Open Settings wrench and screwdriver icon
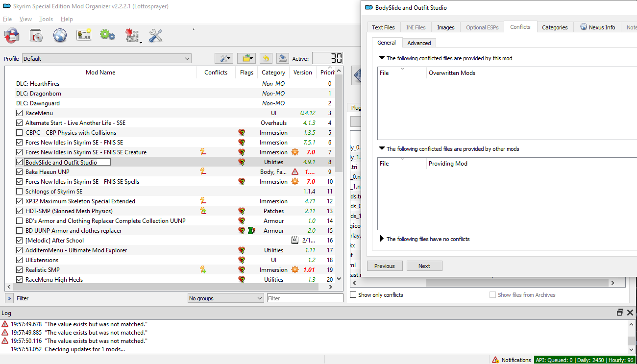637x364 pixels. [155, 35]
